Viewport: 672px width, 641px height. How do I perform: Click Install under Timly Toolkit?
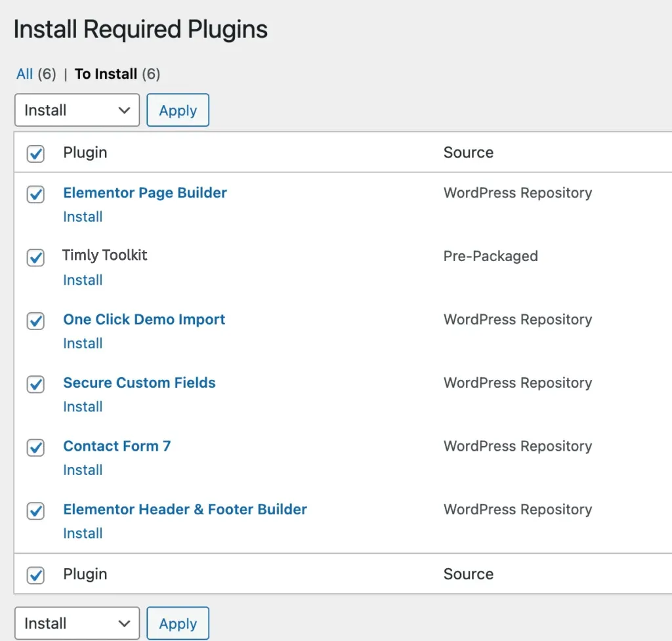point(83,280)
